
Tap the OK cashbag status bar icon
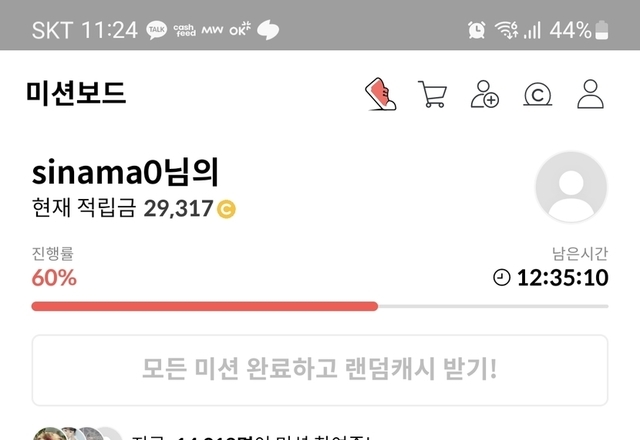[240, 29]
